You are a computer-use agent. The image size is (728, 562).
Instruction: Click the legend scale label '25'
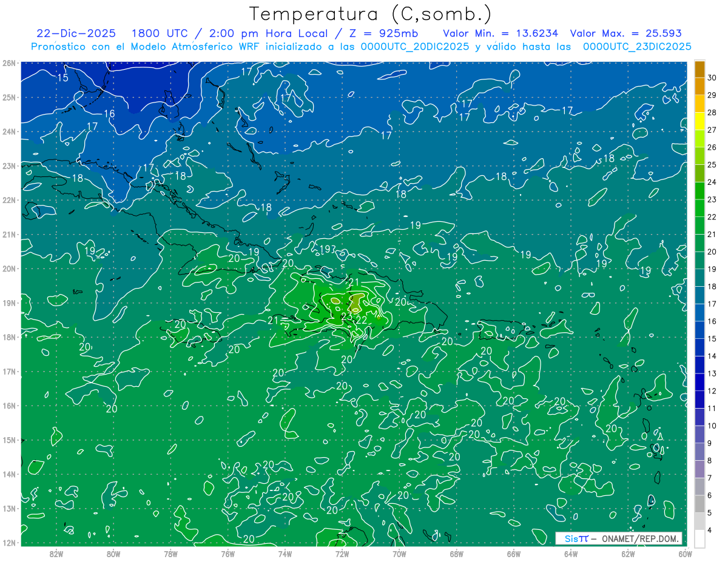click(712, 164)
